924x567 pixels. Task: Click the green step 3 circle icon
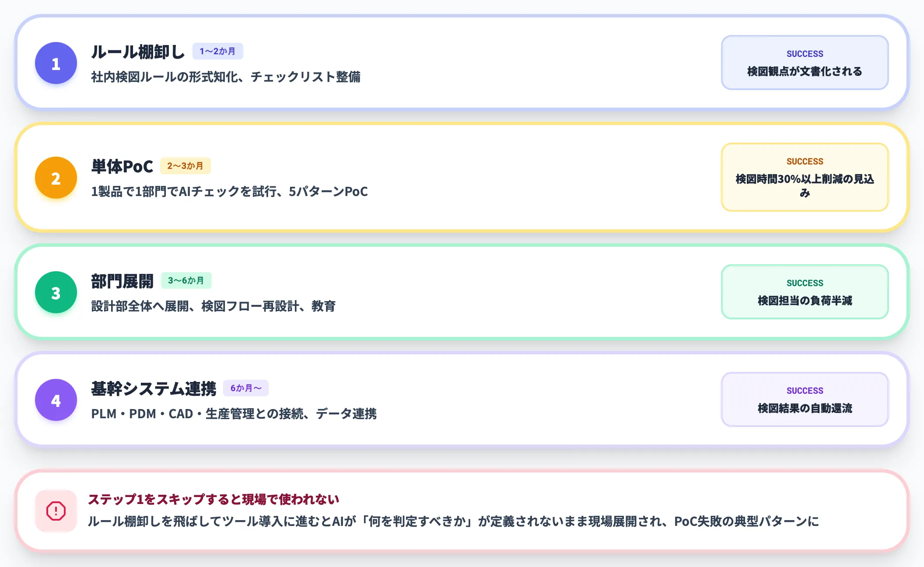pyautogui.click(x=56, y=292)
